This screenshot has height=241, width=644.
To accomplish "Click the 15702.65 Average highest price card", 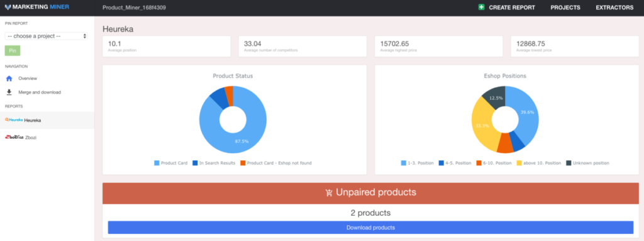I will click(x=438, y=47).
